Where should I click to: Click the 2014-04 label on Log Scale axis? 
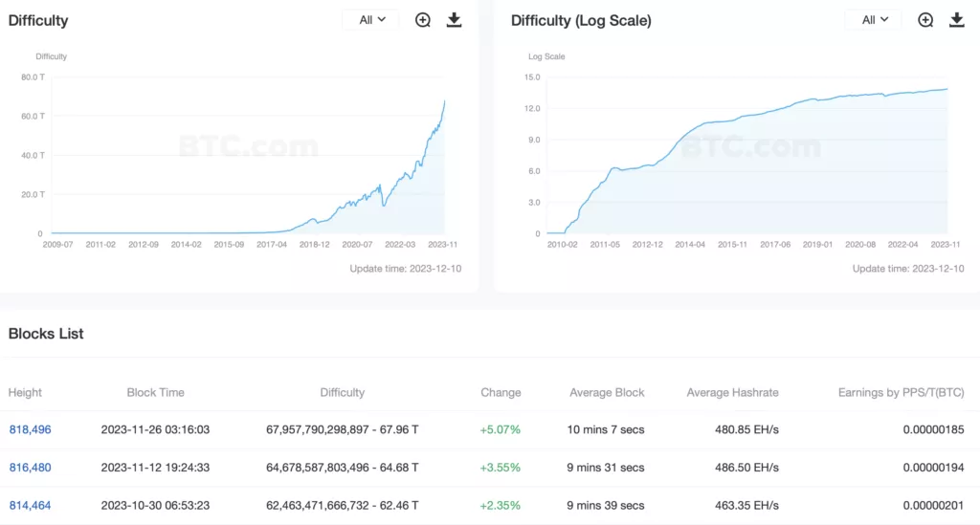(690, 245)
